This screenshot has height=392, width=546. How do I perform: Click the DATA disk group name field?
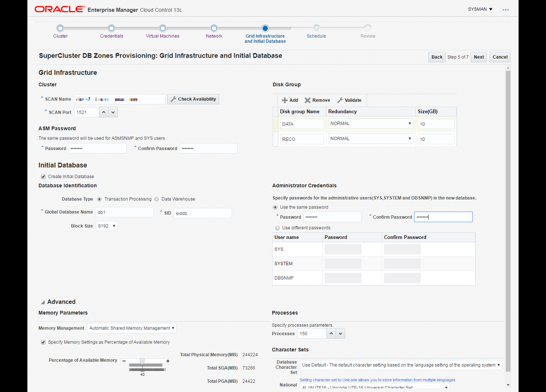pos(302,124)
